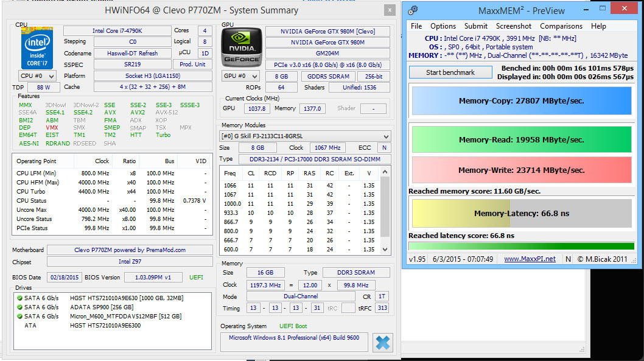Click green status icon of ADATA SP900 drive

(19, 307)
